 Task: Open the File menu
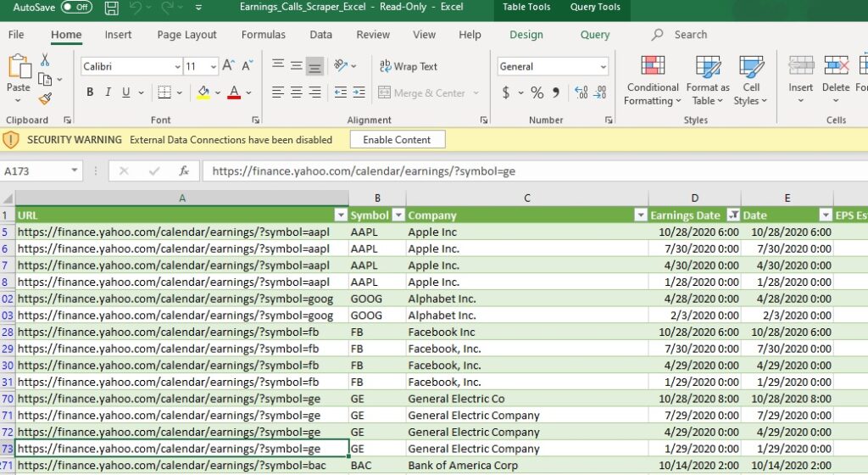click(x=16, y=34)
